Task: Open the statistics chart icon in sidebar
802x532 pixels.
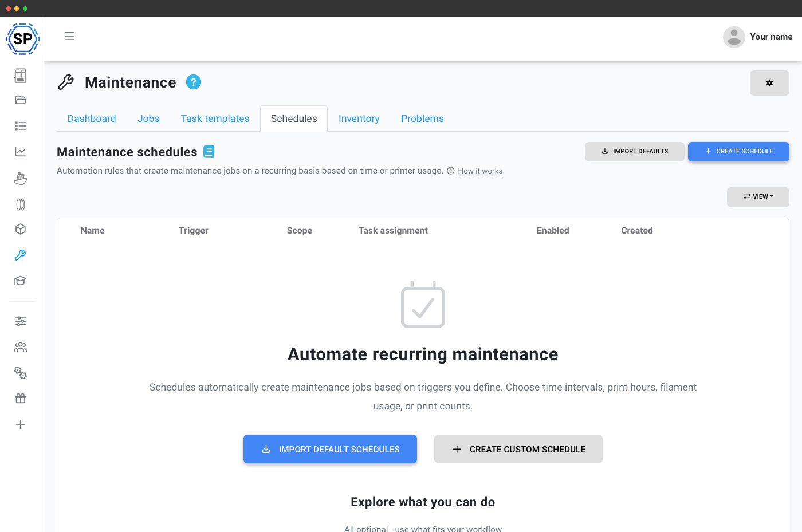Action: (21, 152)
